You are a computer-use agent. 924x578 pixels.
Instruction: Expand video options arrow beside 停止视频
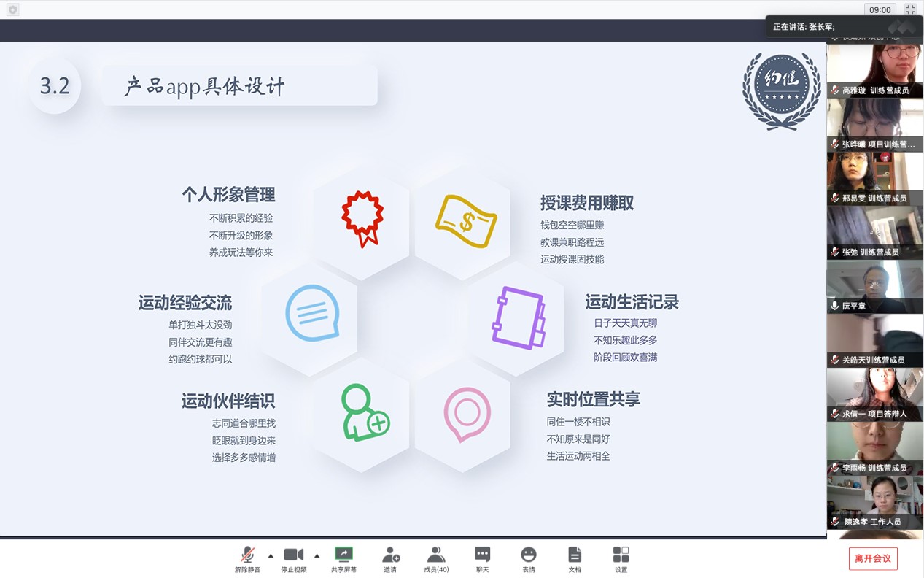click(x=317, y=555)
